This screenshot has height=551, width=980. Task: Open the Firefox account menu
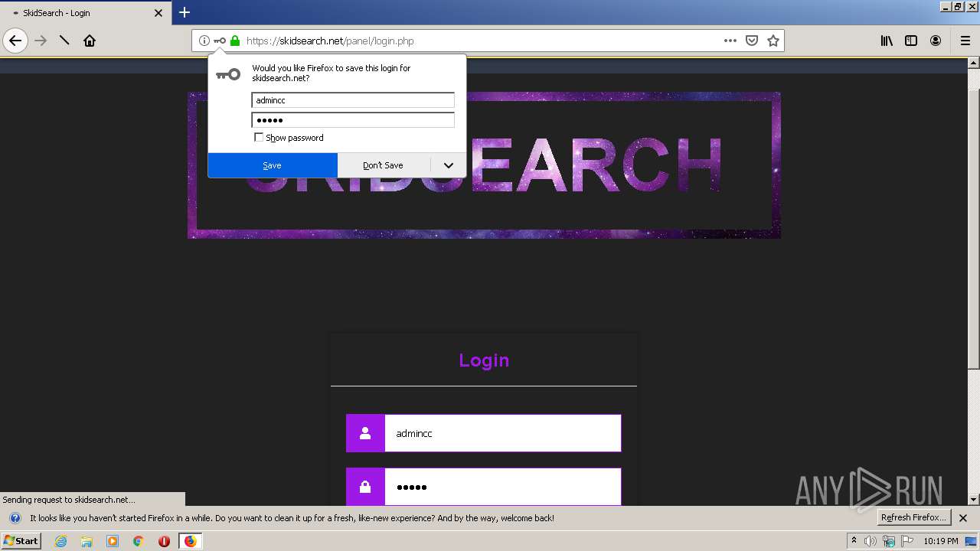[x=936, y=41]
